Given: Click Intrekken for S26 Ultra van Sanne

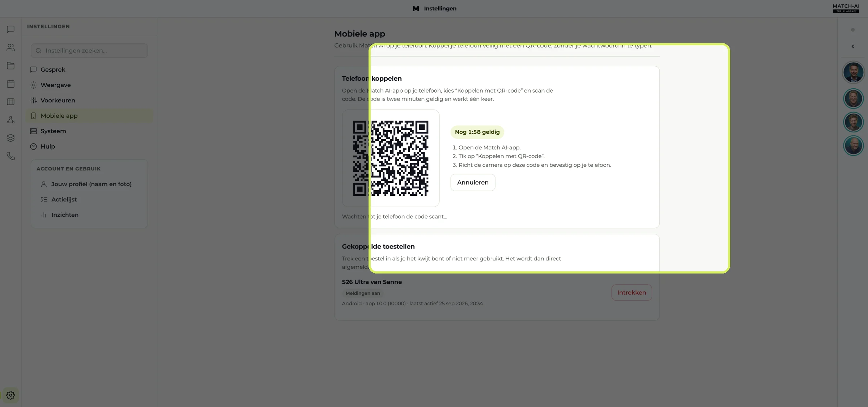Looking at the screenshot, I should tap(631, 293).
